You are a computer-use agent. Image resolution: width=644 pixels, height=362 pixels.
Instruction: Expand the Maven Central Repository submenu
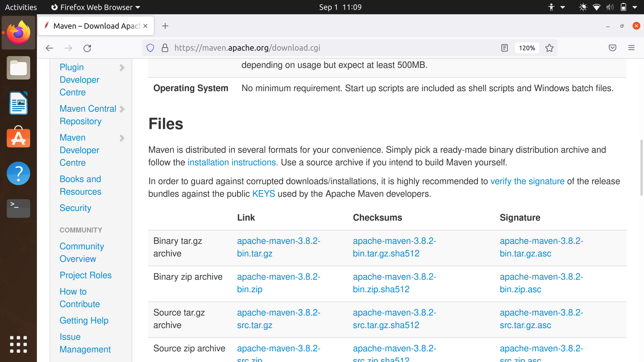point(122,109)
